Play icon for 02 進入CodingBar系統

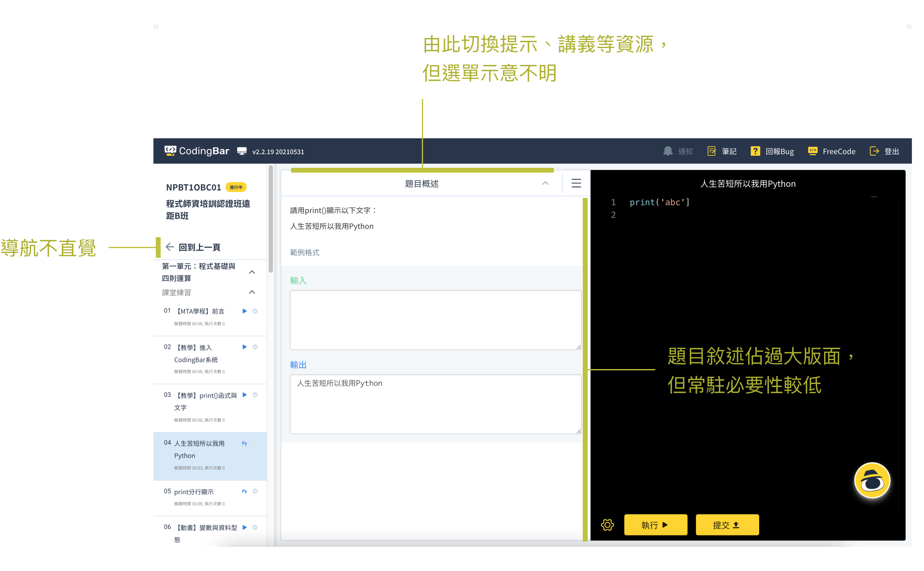point(244,347)
